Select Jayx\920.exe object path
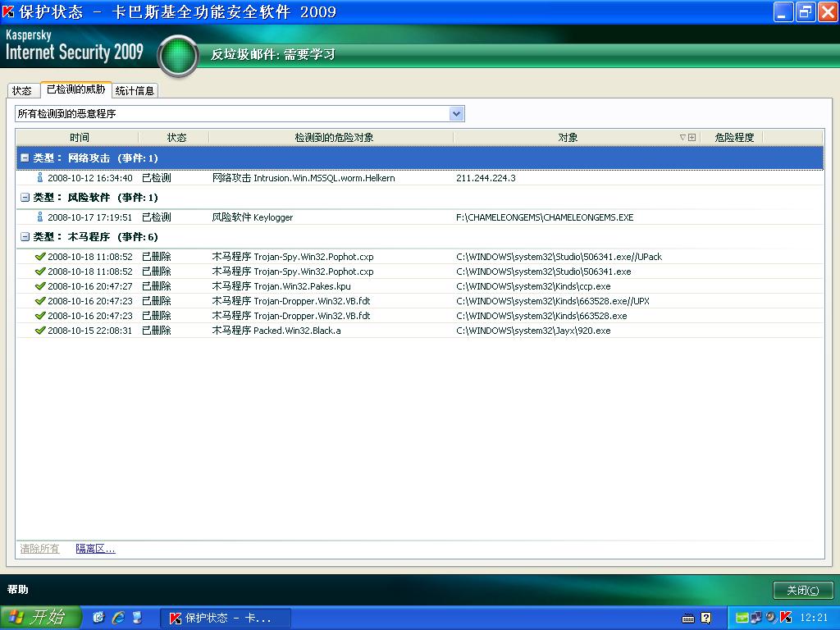Screen dimensions: 840x630 pos(533,331)
